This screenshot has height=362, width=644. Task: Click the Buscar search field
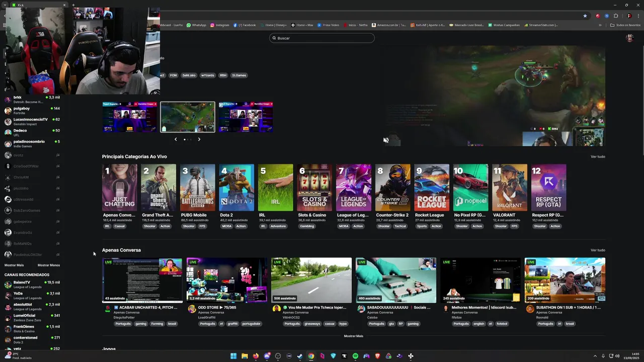click(322, 38)
